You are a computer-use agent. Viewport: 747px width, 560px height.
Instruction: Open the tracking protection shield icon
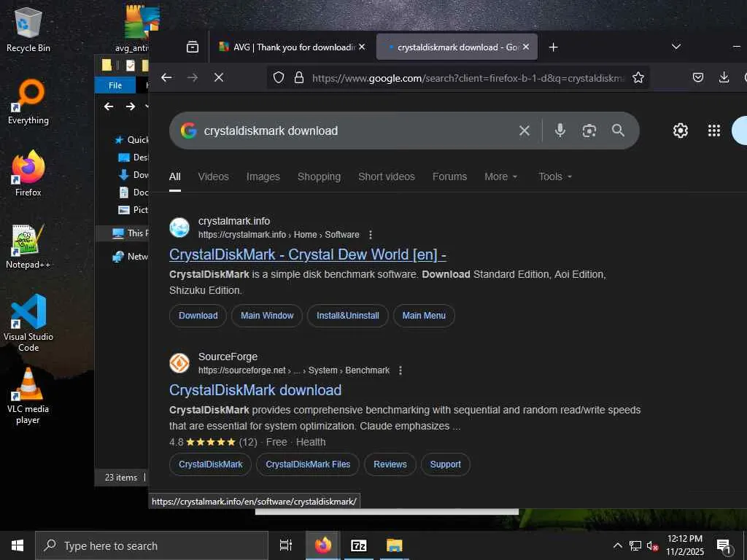pos(279,77)
